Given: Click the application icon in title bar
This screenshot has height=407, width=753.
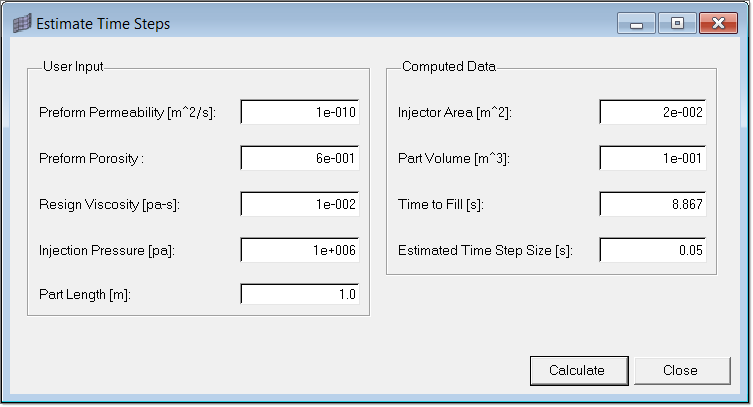Looking at the screenshot, I should point(22,24).
